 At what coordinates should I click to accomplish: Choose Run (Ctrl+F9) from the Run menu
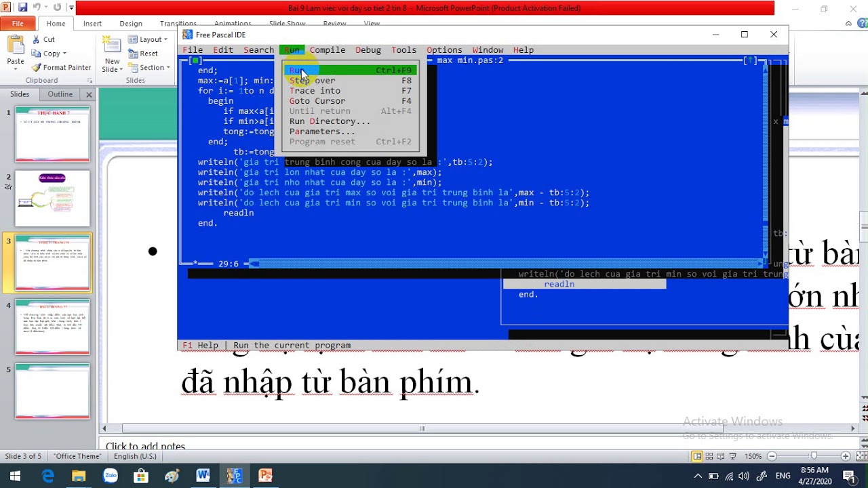click(x=350, y=70)
